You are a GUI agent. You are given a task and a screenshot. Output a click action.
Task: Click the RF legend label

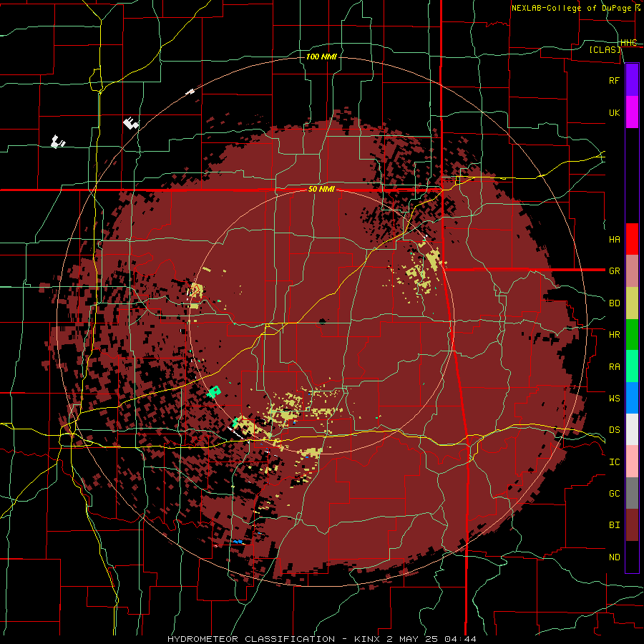click(x=614, y=80)
